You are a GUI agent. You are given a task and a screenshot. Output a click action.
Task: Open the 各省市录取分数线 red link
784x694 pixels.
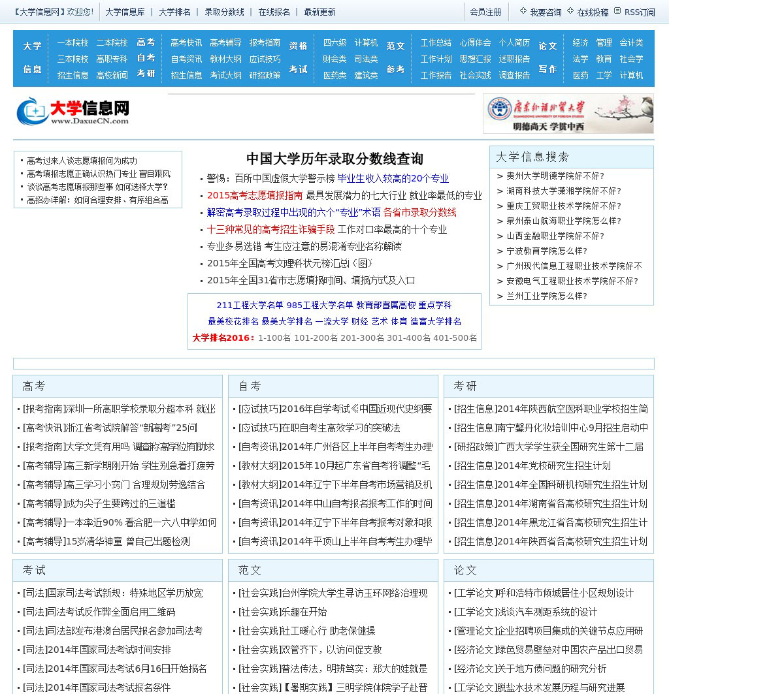click(x=419, y=212)
